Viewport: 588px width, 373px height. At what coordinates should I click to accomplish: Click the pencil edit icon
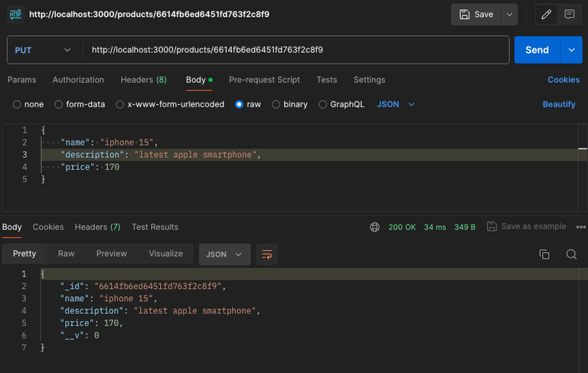click(546, 15)
